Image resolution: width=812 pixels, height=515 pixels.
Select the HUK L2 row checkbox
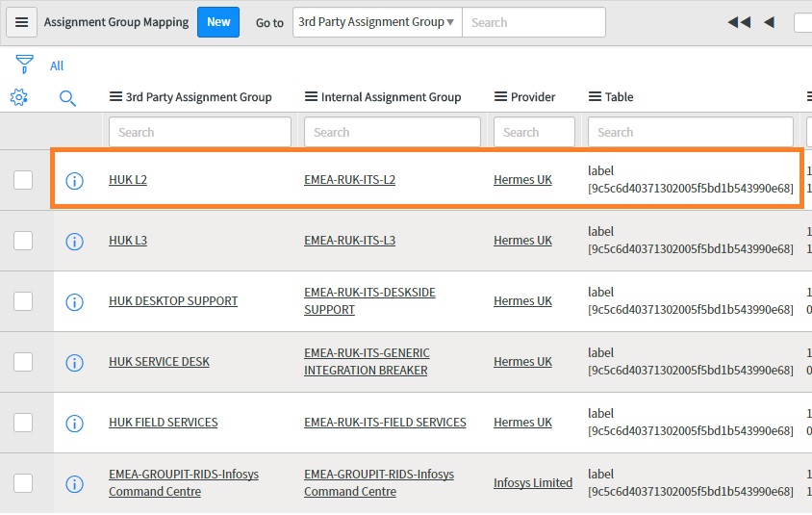click(23, 180)
